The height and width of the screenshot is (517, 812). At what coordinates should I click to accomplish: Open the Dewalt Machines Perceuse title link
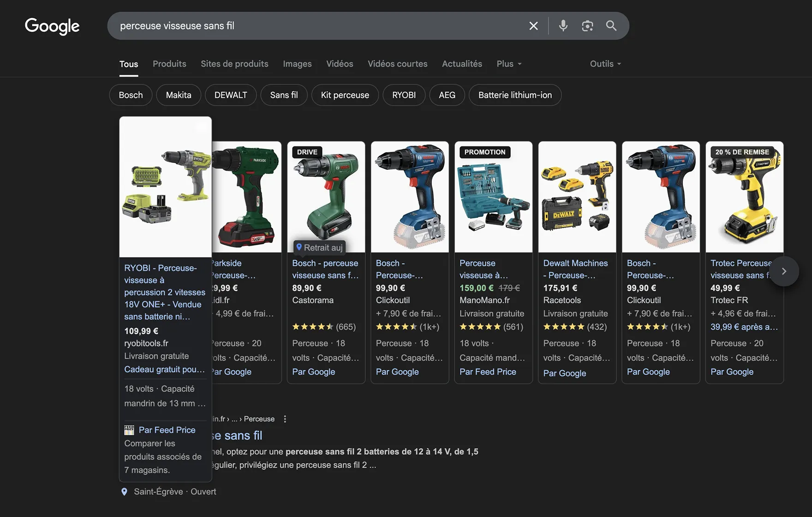tap(575, 269)
